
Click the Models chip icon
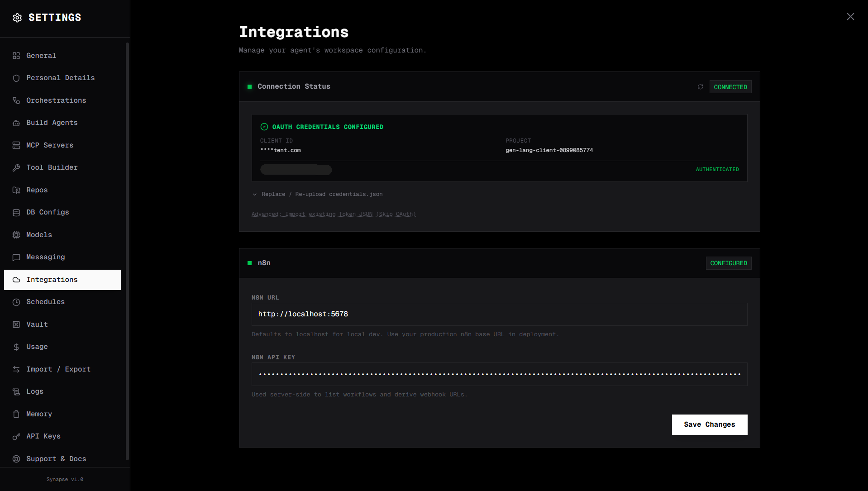pyautogui.click(x=16, y=235)
